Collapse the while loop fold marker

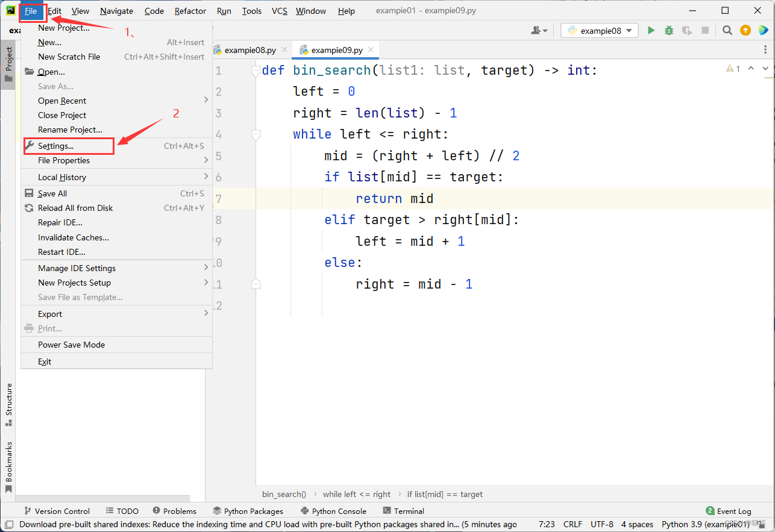tap(256, 134)
